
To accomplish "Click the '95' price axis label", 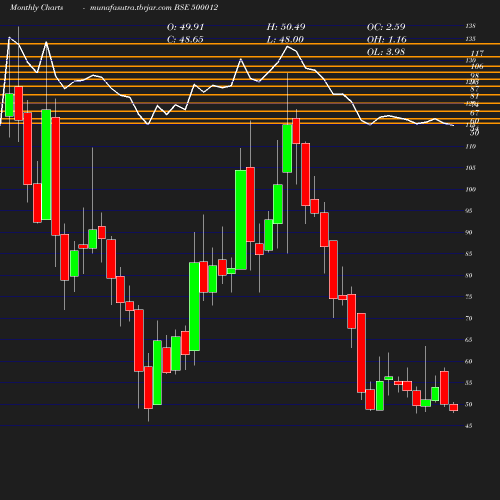I will [x=469, y=211].
